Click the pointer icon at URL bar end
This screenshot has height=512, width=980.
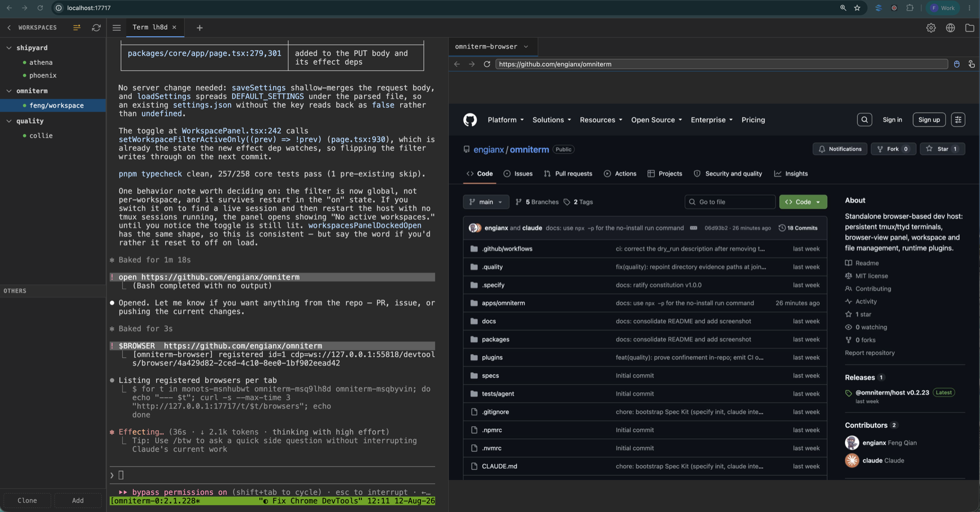[x=971, y=64]
